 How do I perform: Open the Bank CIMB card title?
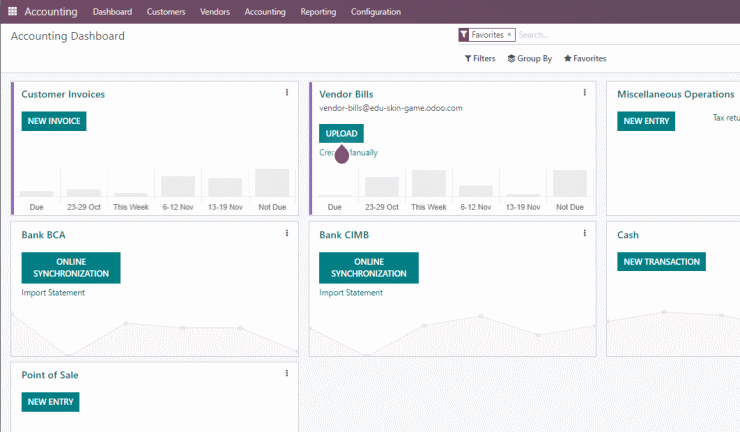click(344, 235)
